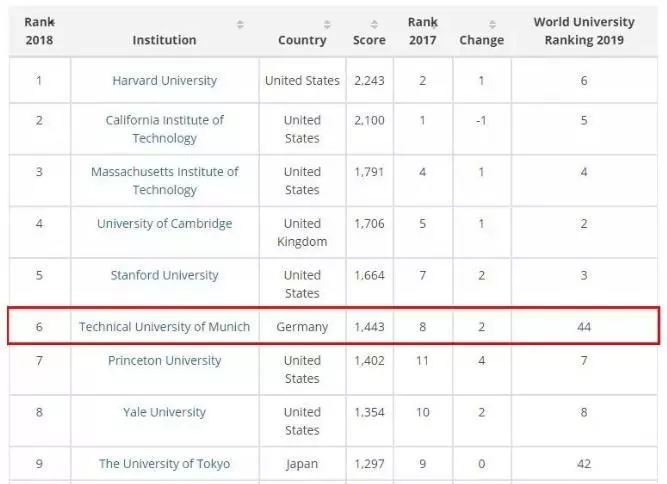Open Massachusetts Institute of Technology link
Screen dimensions: 667x484
[165, 181]
